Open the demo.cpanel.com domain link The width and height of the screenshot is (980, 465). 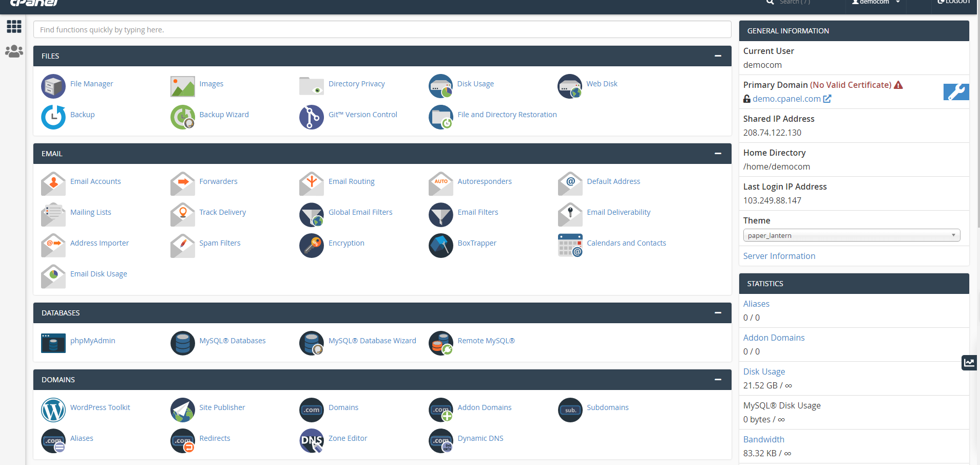(x=786, y=99)
